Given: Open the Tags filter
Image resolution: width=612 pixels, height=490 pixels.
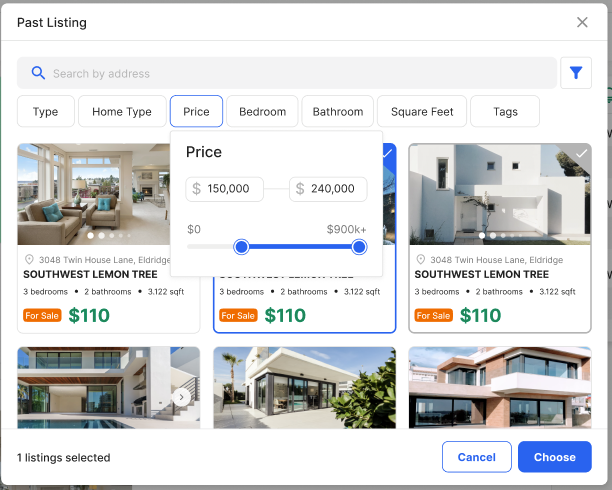Looking at the screenshot, I should coord(505,111).
